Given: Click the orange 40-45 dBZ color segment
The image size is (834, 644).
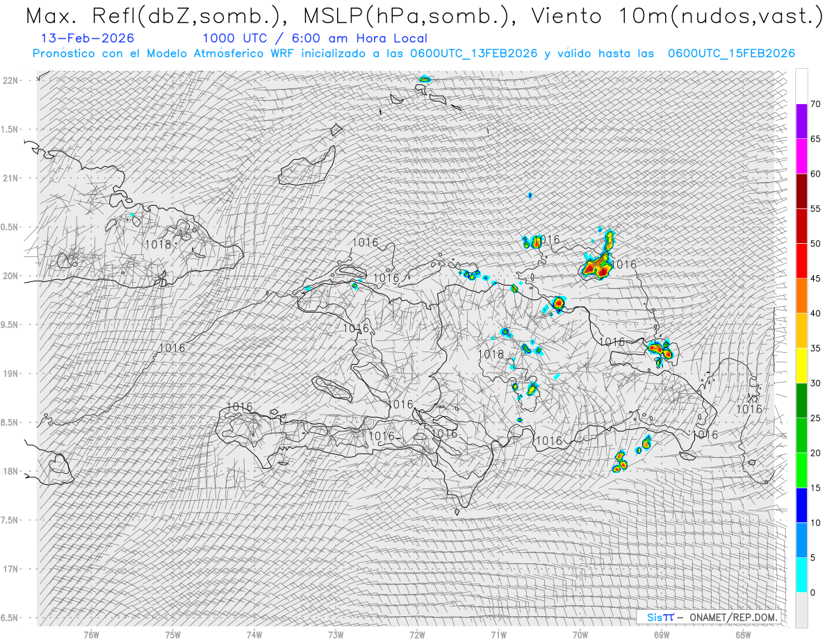Looking at the screenshot, I should pyautogui.click(x=801, y=296).
